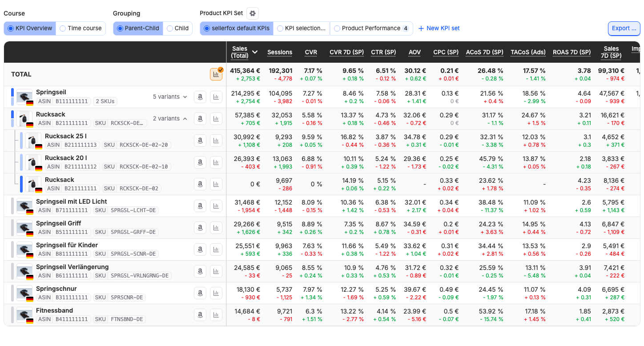Open Amazon link for Springschnur
Screen dimensions: 644x346
[x=200, y=293]
